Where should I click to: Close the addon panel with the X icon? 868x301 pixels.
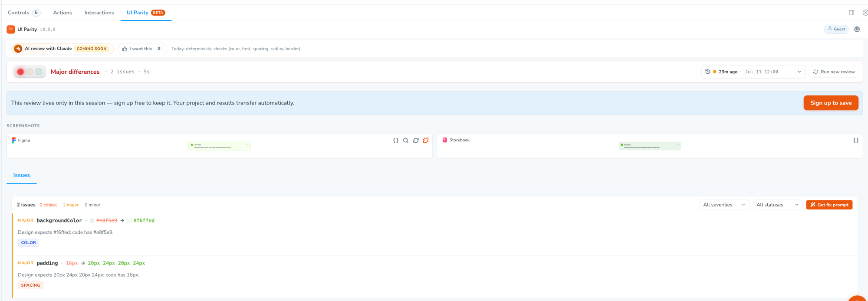pyautogui.click(x=865, y=13)
